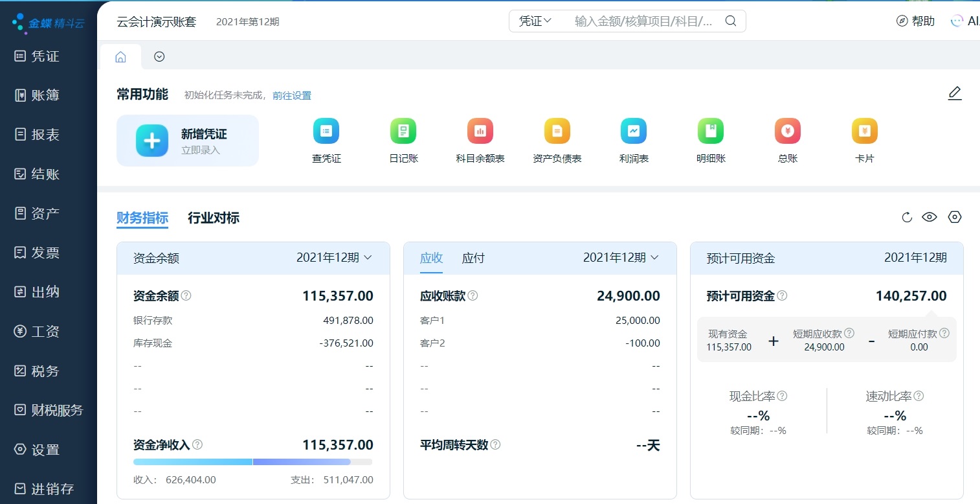Click the 客户2 amount -100.00
The image size is (980, 504).
pyautogui.click(x=643, y=343)
